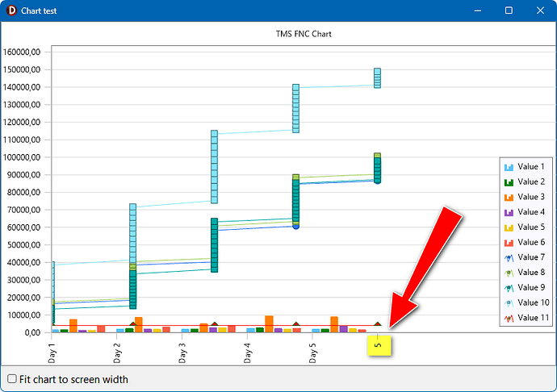Minimize the Chart test window
The width and height of the screenshot is (557, 392).
click(477, 10)
